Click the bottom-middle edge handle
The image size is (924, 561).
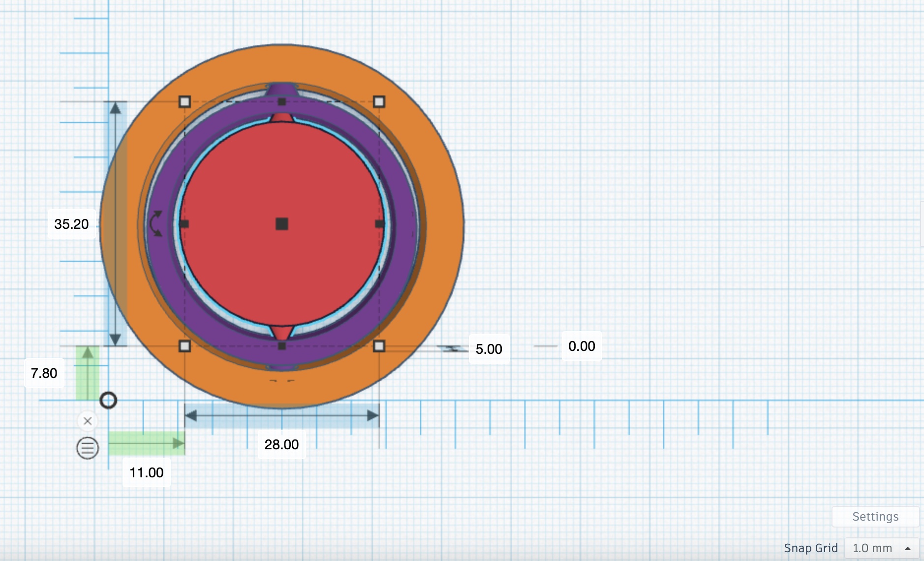coord(282,346)
